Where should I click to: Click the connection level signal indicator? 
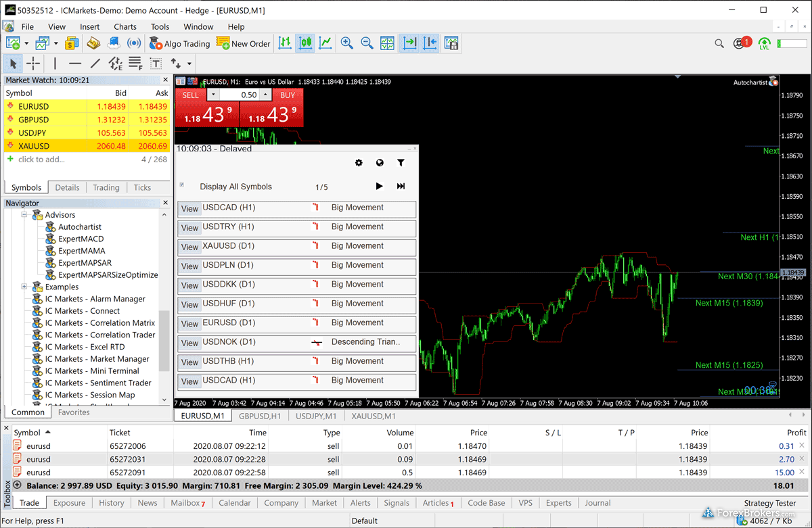click(765, 44)
